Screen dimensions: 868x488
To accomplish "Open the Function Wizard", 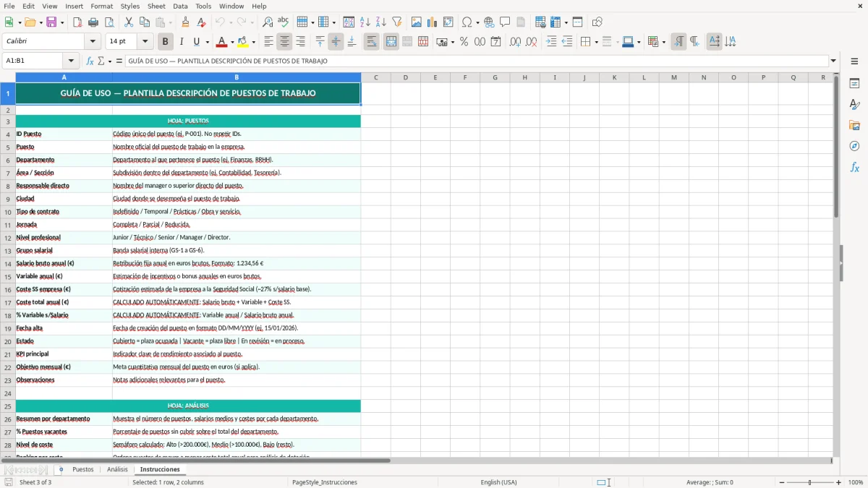I will pyautogui.click(x=90, y=61).
